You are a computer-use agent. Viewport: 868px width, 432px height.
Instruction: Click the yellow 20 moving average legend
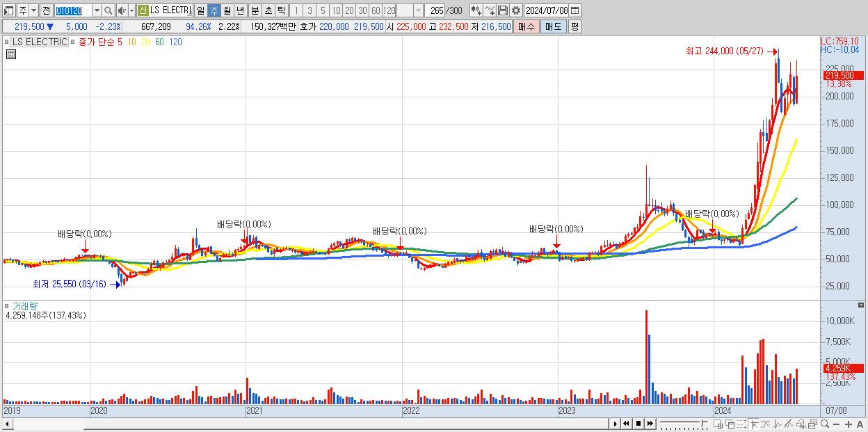(x=145, y=42)
